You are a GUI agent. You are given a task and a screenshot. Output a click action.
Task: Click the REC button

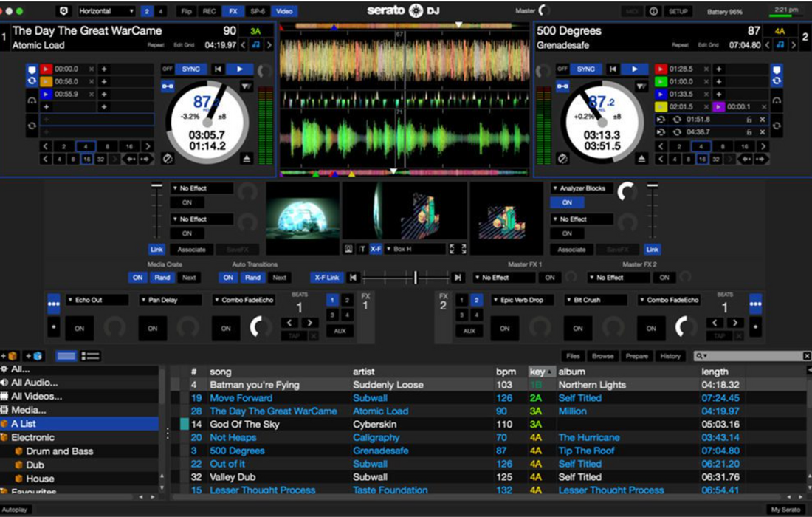click(x=209, y=11)
